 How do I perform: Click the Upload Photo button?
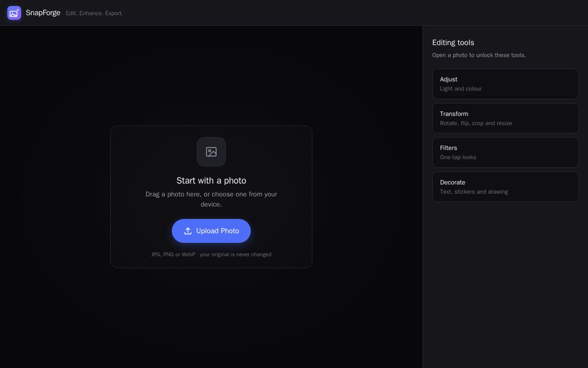click(x=211, y=231)
